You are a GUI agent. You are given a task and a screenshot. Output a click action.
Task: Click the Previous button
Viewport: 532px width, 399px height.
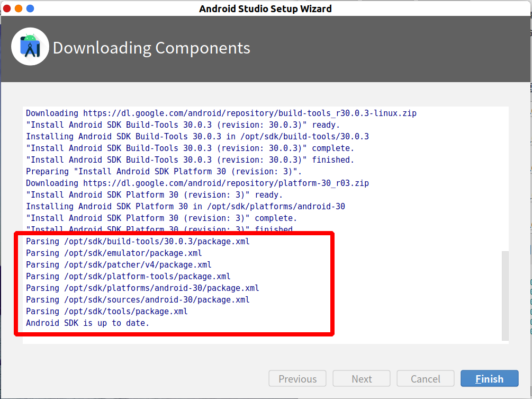pos(297,378)
